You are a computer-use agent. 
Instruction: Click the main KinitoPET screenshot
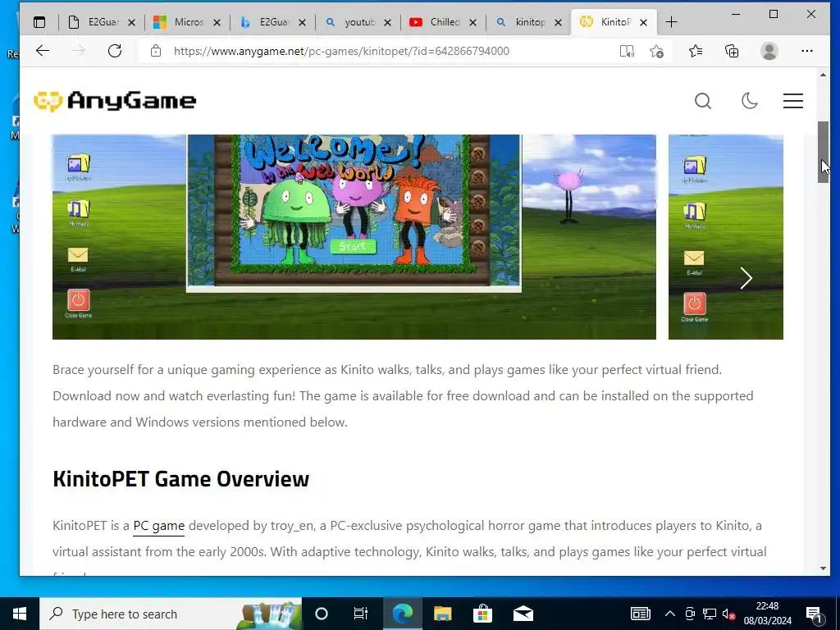click(x=354, y=236)
